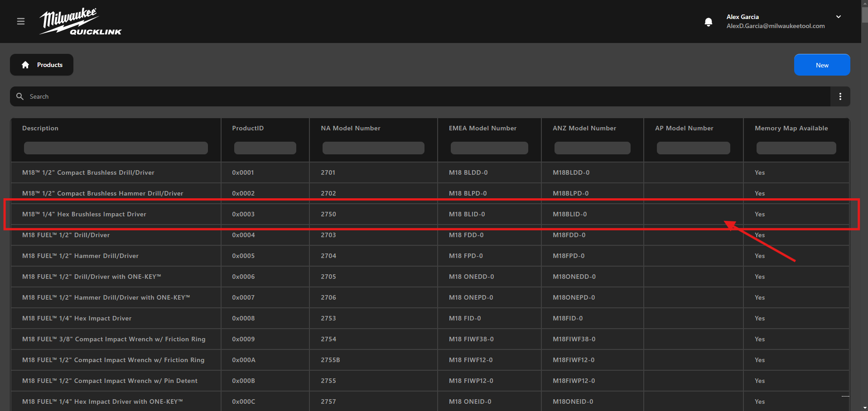Click the ANZ Model Number filter field
Screen dimensions: 868x411
pyautogui.click(x=593, y=148)
